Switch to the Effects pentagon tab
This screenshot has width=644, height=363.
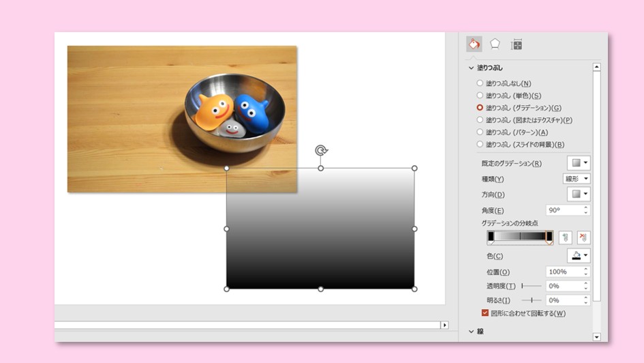495,44
